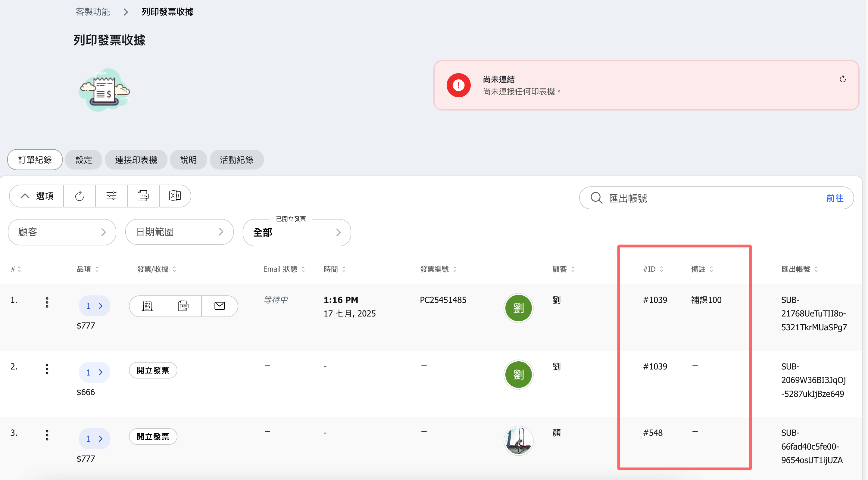This screenshot has width=868, height=480.
Task: Send email icon for first order
Action: 220,306
